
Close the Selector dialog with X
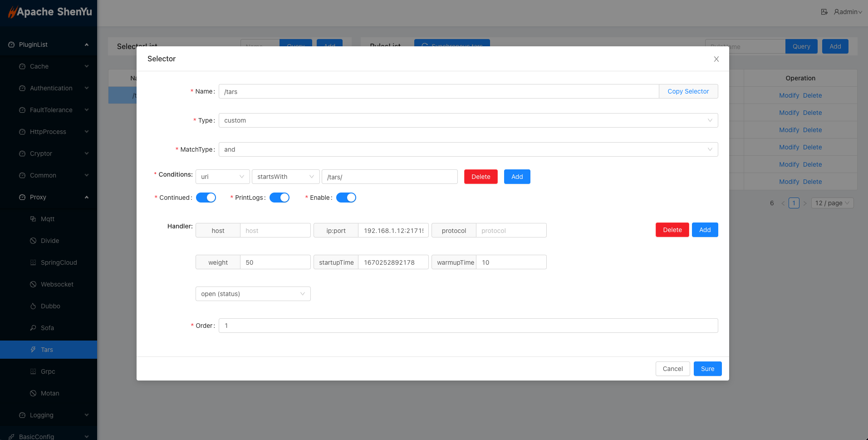[716, 59]
